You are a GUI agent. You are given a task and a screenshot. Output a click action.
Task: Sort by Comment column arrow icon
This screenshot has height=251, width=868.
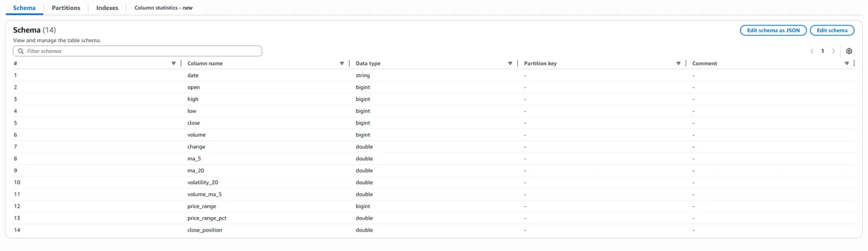click(846, 64)
